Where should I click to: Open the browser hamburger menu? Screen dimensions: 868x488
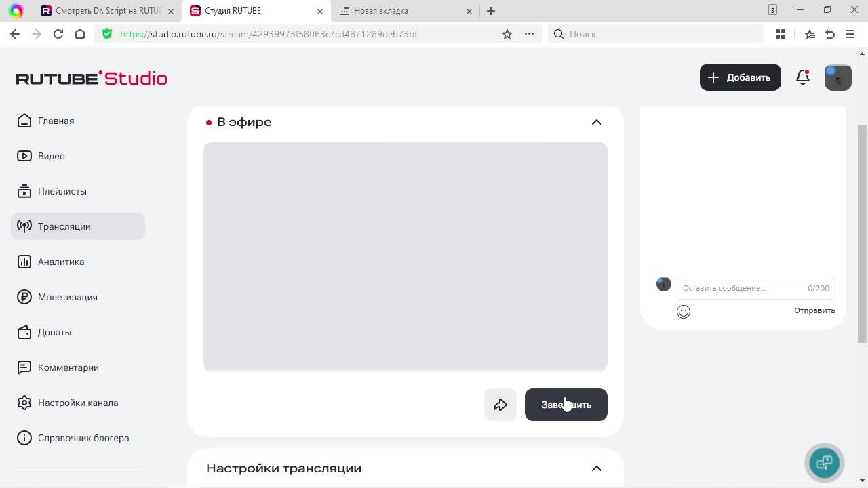click(850, 34)
